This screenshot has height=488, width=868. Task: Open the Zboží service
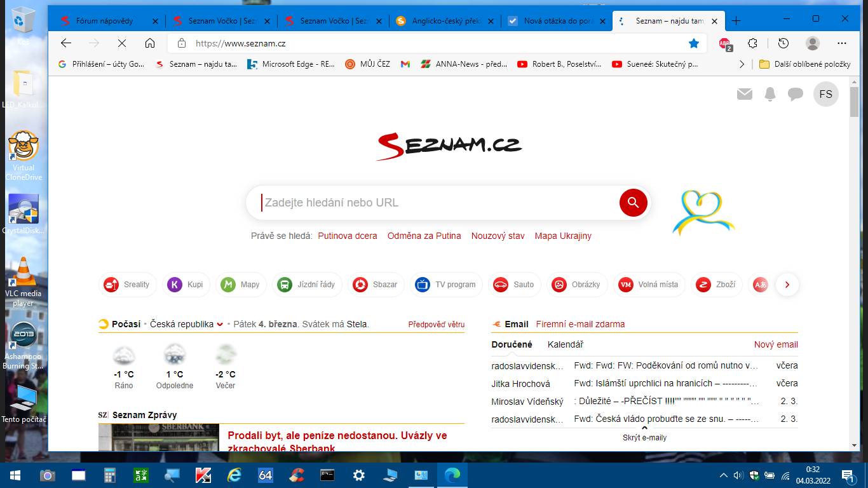point(716,285)
